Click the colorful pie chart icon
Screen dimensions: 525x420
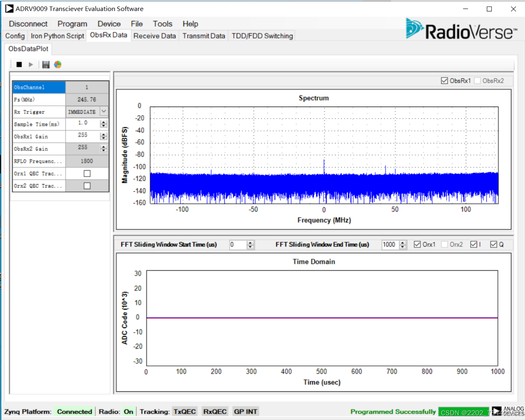pos(58,65)
